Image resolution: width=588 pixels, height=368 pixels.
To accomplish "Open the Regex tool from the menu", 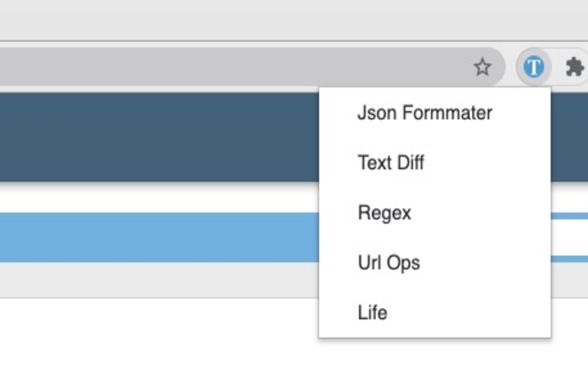I will point(384,213).
